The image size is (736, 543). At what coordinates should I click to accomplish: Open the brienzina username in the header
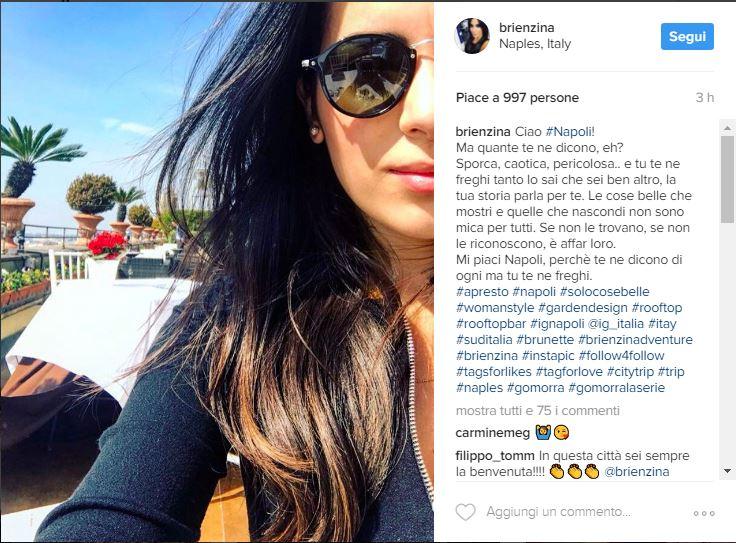coord(527,28)
